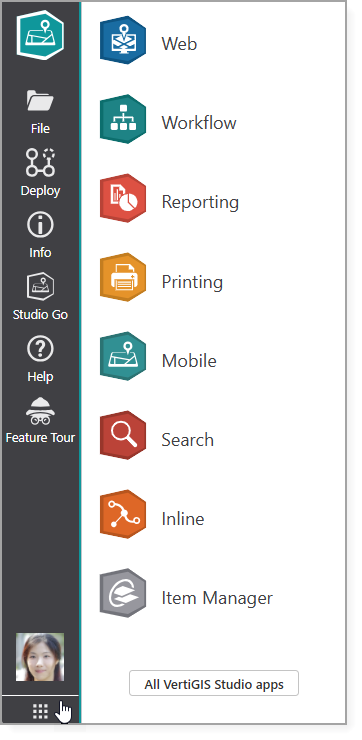Open the Workflow app hexagon icon

tap(123, 119)
